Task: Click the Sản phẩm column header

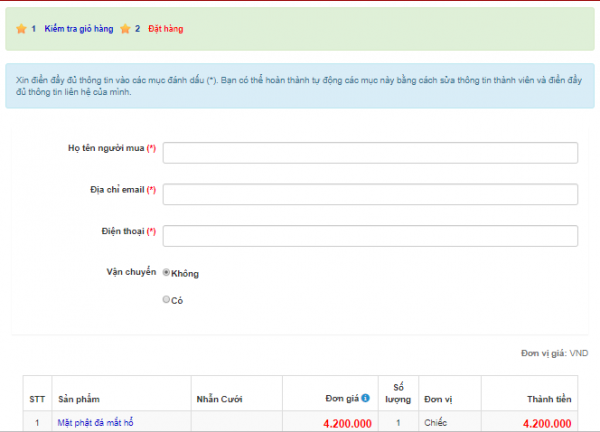Action: (x=78, y=398)
